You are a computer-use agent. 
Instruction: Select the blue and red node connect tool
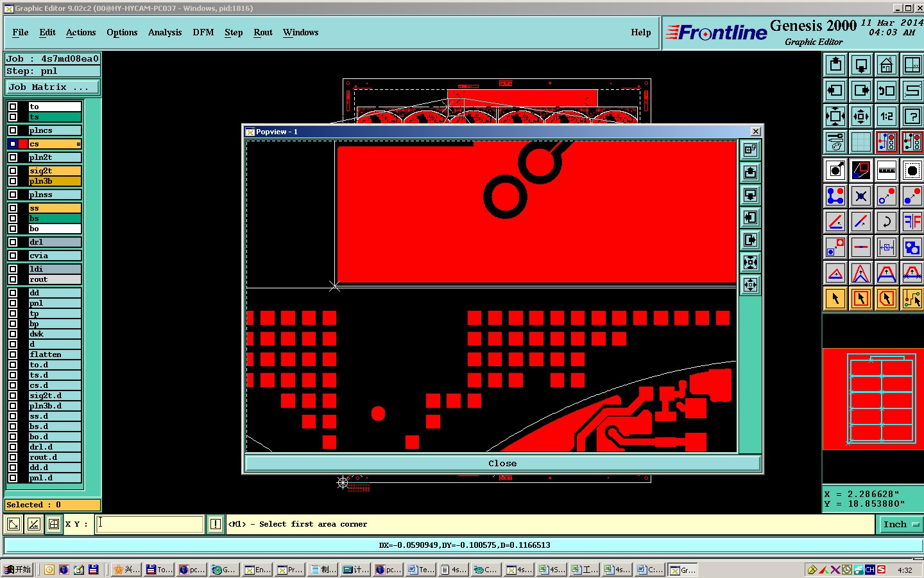tap(835, 196)
